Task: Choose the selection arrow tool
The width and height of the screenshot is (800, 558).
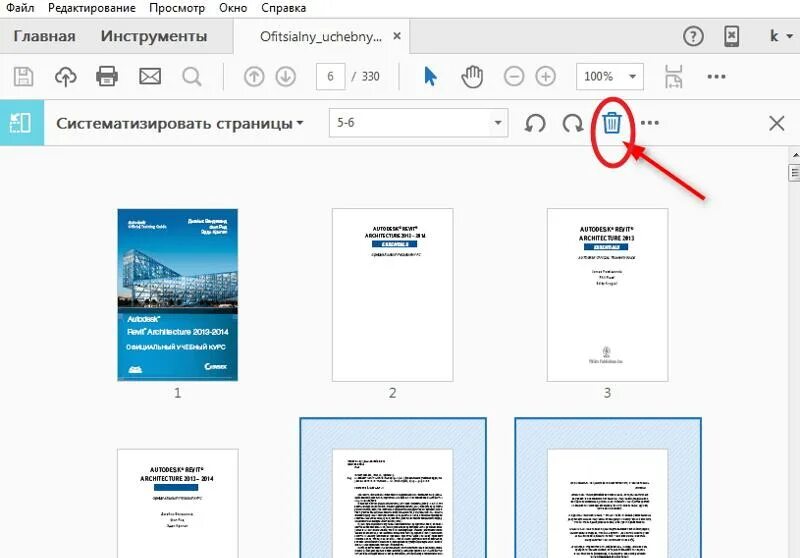Action: 430,77
